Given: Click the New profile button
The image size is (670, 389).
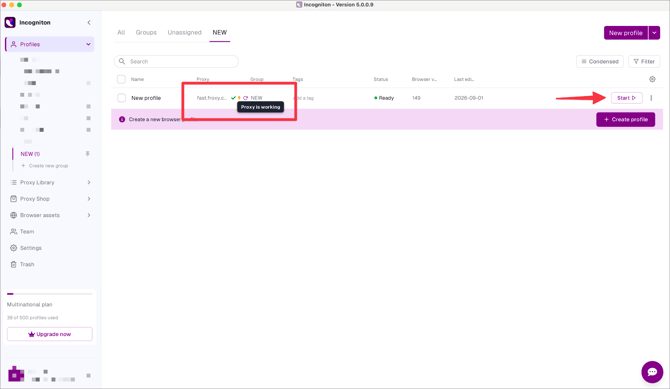Looking at the screenshot, I should point(626,33).
